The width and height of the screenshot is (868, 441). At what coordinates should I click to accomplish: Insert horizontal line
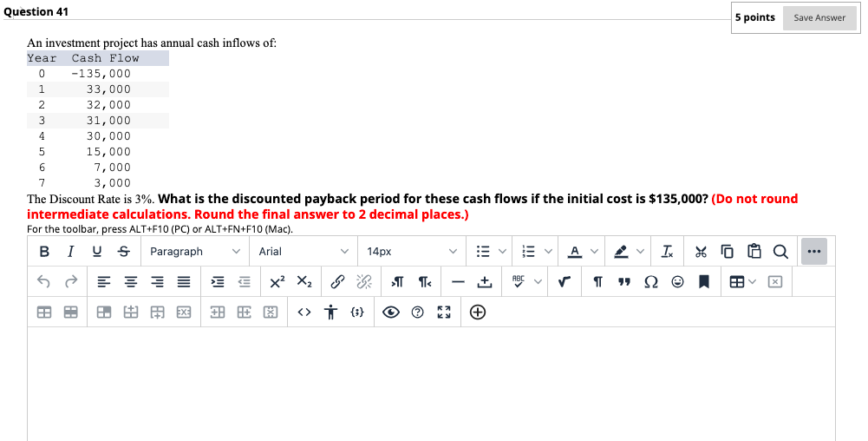tap(457, 282)
